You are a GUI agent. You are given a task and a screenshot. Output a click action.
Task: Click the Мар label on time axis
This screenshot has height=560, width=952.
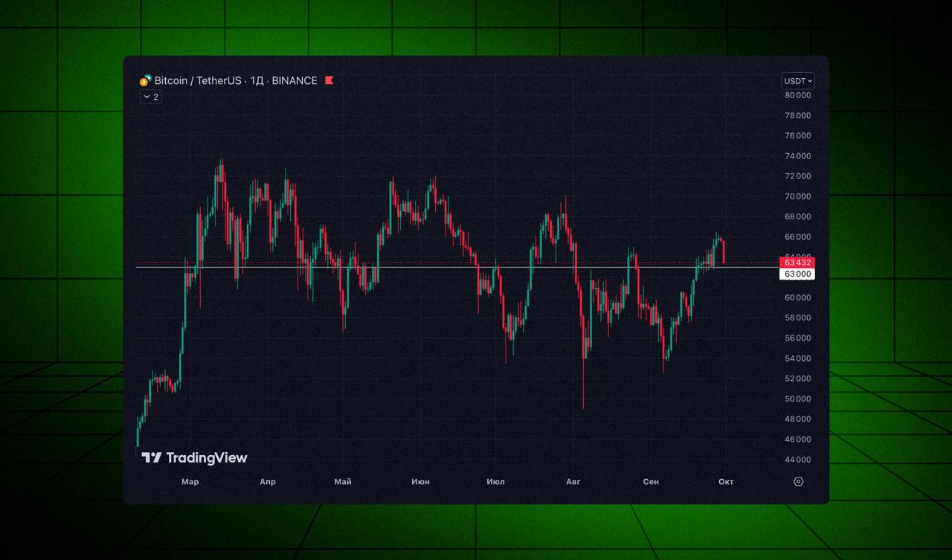point(190,482)
